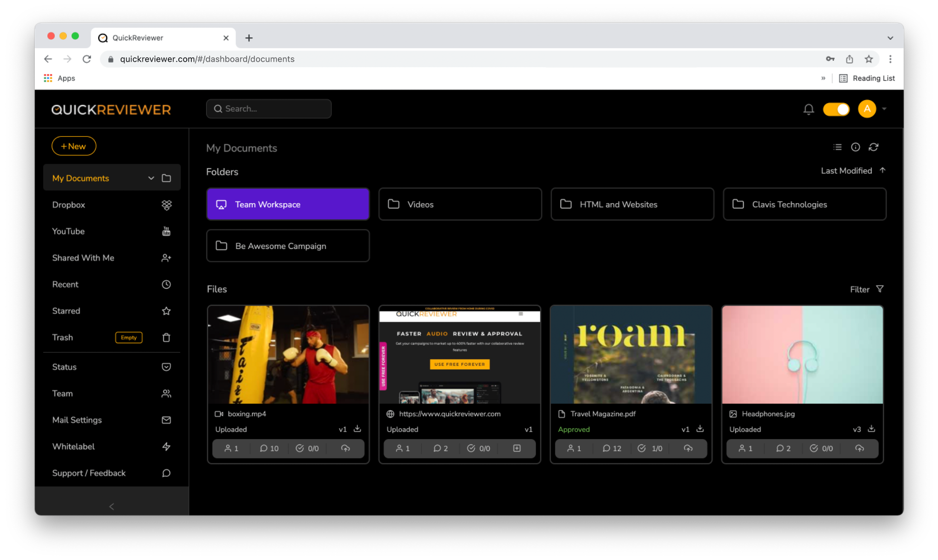Screen dimensions: 938x560
Task: Share the page from address bar
Action: 849,59
